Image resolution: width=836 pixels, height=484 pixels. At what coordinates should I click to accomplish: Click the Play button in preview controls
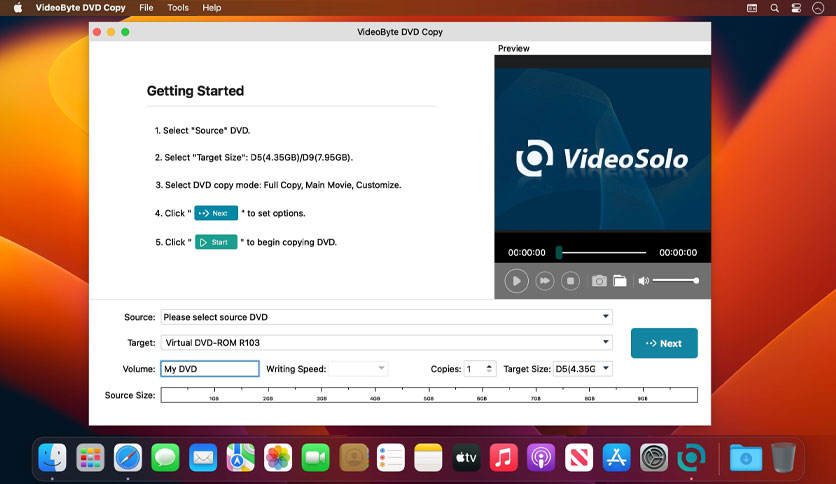tap(516, 281)
